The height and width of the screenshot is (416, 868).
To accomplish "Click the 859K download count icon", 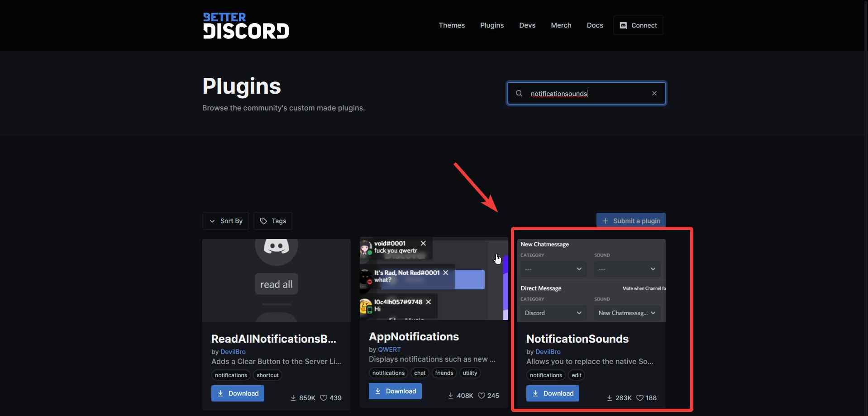I will coord(293,398).
